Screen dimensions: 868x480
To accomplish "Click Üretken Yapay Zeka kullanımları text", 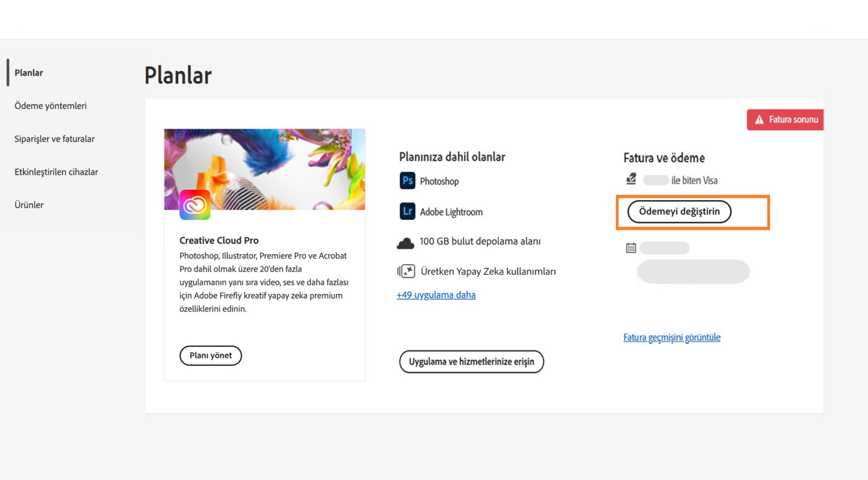I will (488, 271).
